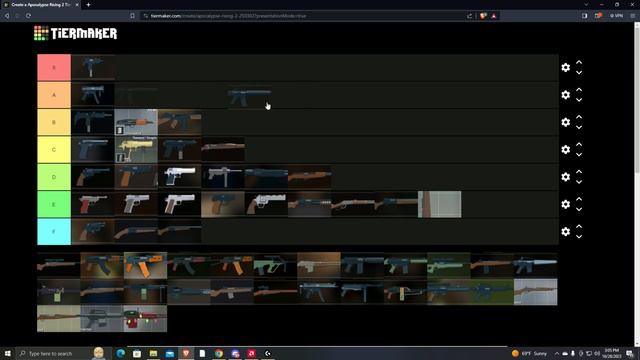Pick the green bullpup rifle in unranked pool
Image resolution: width=640 pixels, height=360 pixels.
tap(275, 265)
